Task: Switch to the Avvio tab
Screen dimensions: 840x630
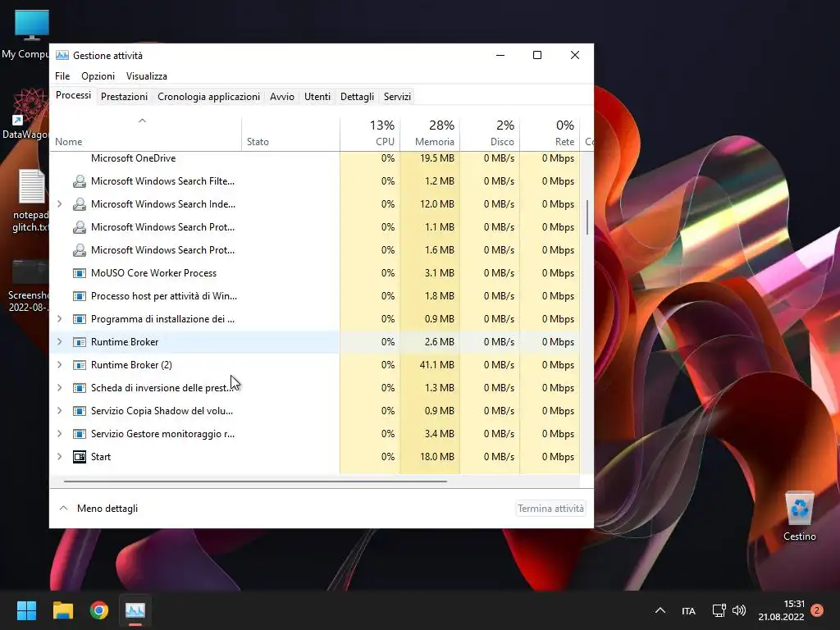Action: [x=282, y=97]
